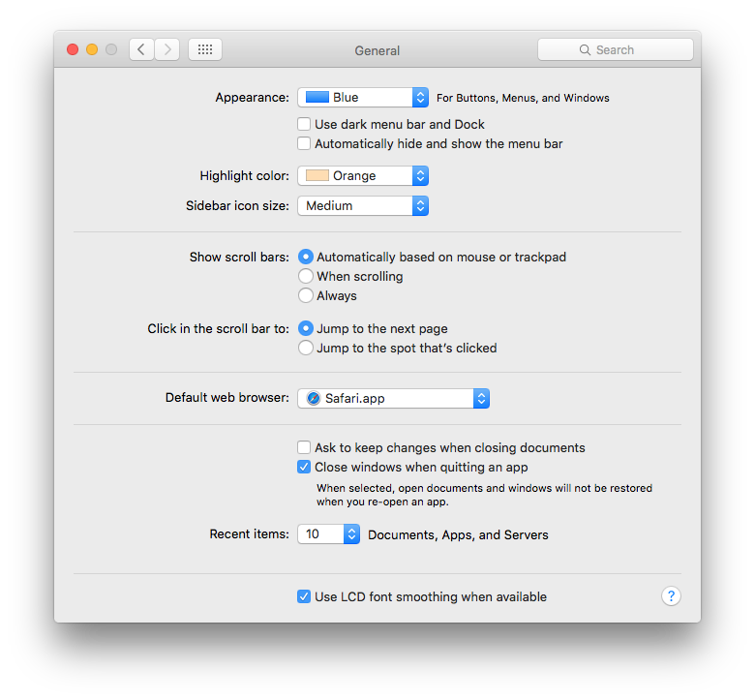Click the Safari compass icon
This screenshot has height=700, width=755.
pos(314,398)
